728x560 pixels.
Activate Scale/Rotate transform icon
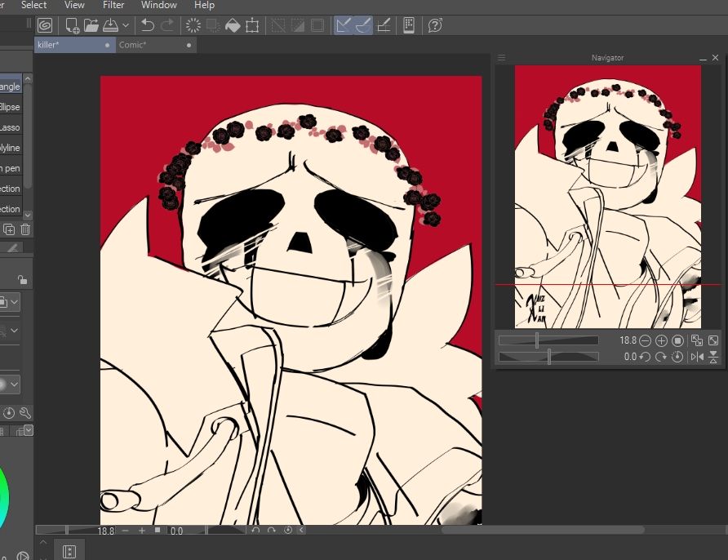(252, 25)
